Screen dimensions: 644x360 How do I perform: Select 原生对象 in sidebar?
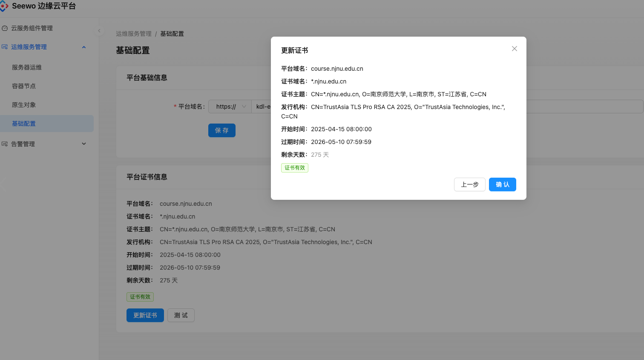pyautogui.click(x=24, y=105)
